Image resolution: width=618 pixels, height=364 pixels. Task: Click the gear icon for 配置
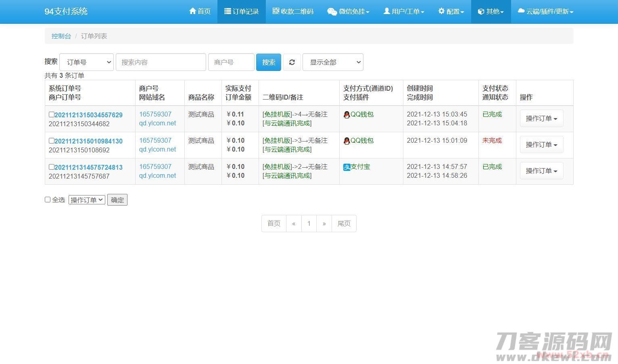click(441, 11)
